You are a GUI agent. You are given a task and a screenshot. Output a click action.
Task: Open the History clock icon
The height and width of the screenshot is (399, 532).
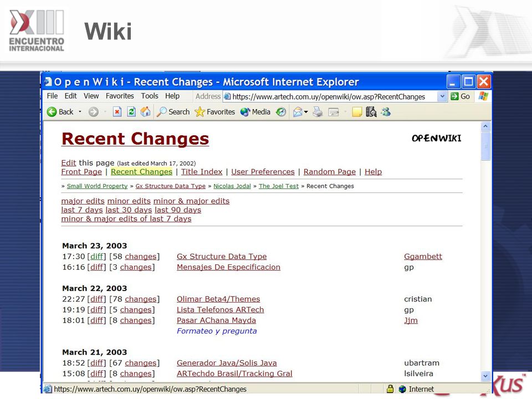click(281, 111)
